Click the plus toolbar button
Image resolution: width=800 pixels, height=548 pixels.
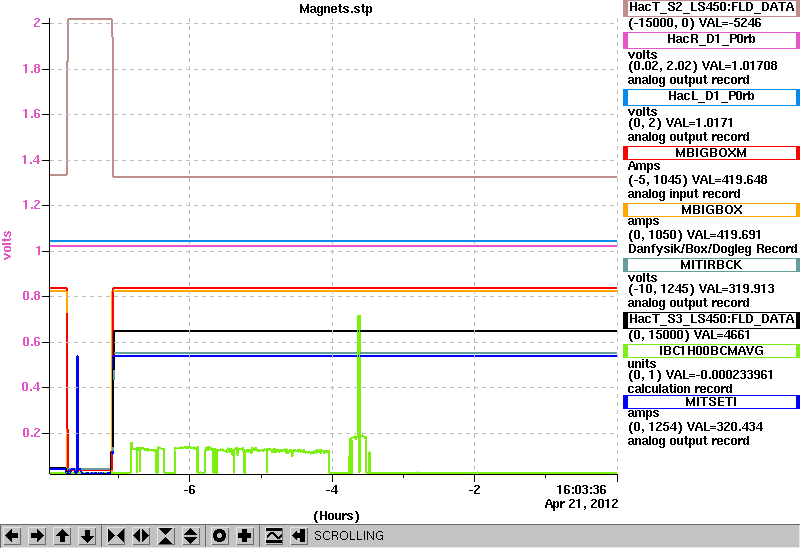click(x=245, y=536)
